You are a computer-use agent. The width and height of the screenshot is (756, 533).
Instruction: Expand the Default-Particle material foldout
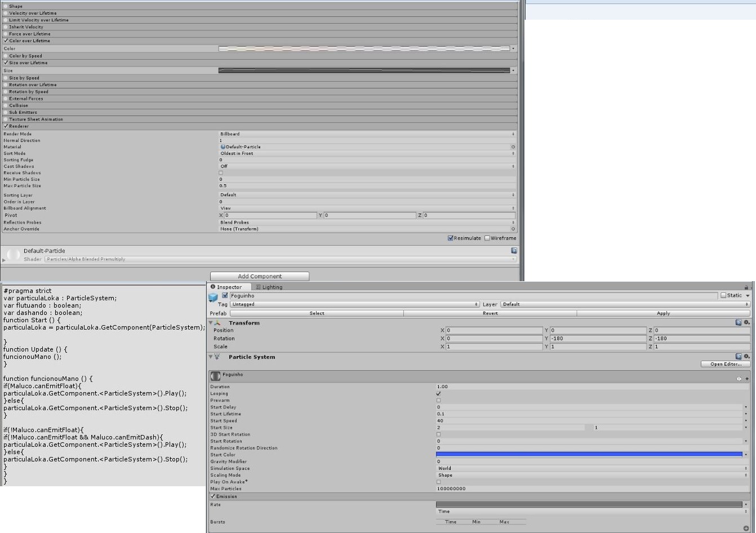[4, 260]
